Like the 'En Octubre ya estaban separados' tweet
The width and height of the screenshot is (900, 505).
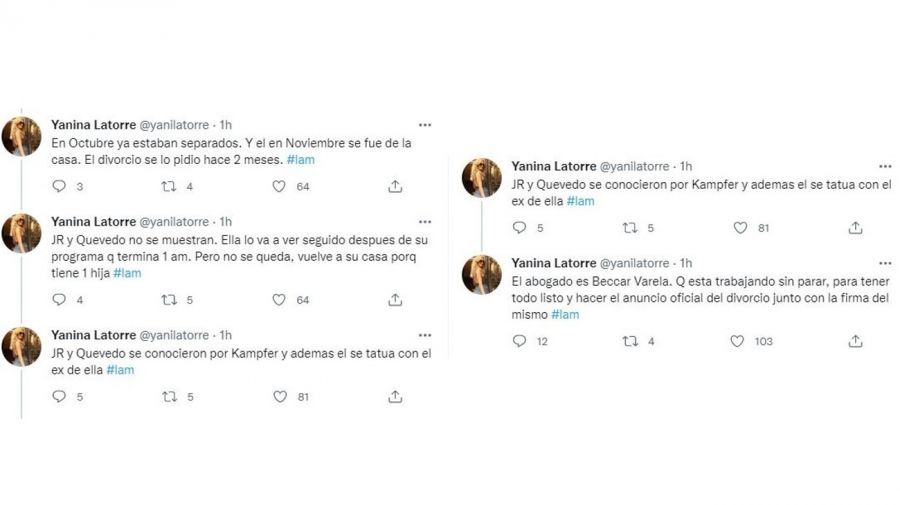click(x=279, y=186)
